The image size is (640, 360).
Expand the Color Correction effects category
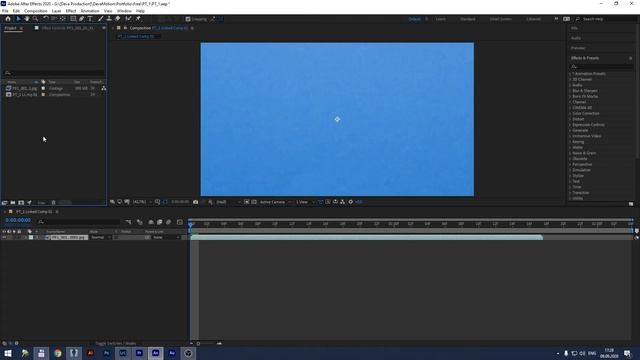570,113
